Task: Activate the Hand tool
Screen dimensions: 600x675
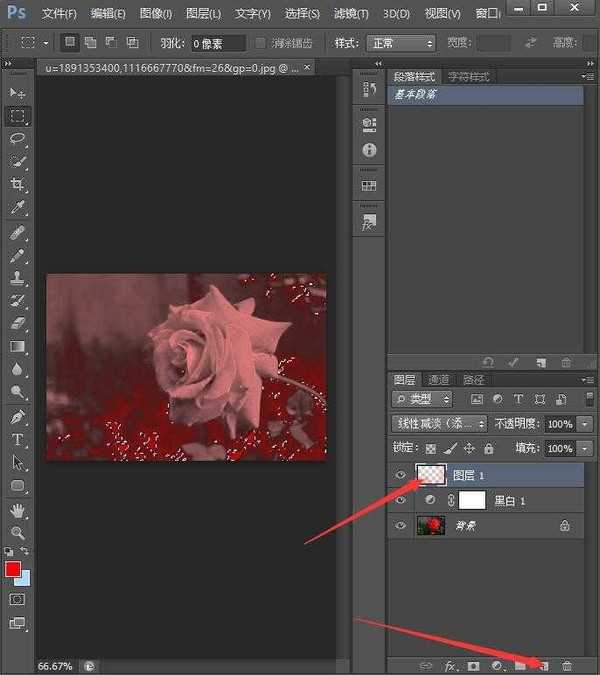Action: point(18,510)
